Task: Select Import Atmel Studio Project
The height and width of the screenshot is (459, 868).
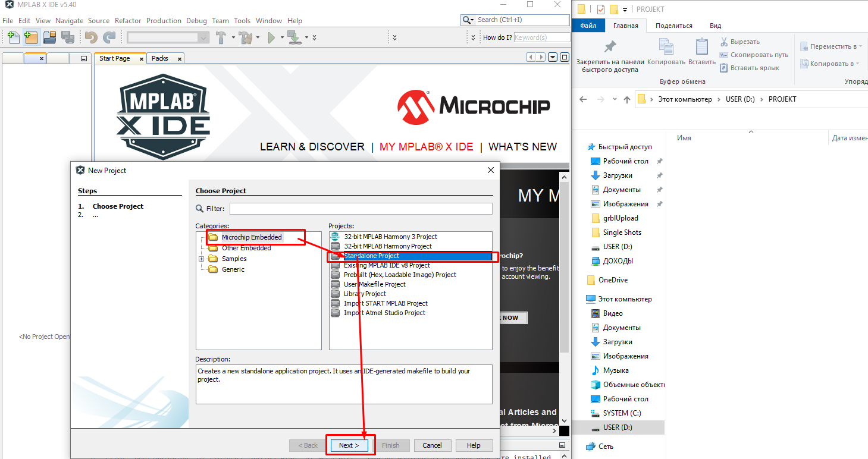Action: tap(384, 313)
